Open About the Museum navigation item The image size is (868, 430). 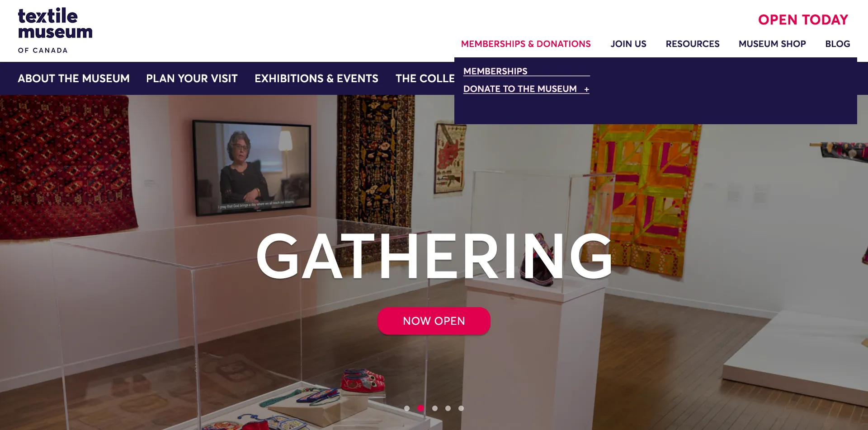click(x=74, y=79)
